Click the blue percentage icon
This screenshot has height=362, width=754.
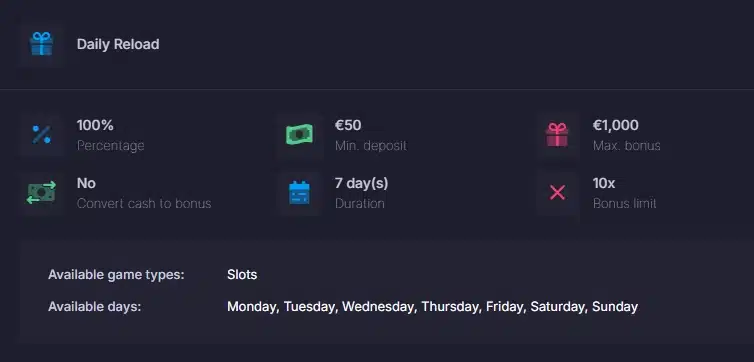coord(41,135)
